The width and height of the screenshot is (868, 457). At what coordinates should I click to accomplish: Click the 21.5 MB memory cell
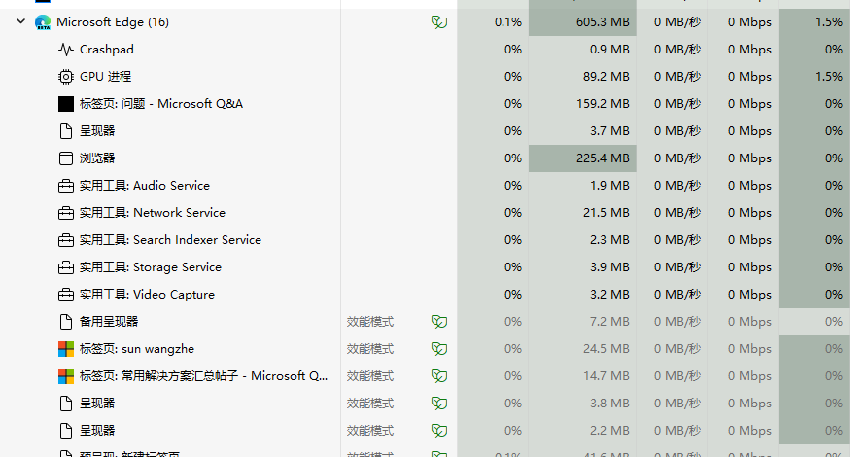point(582,213)
